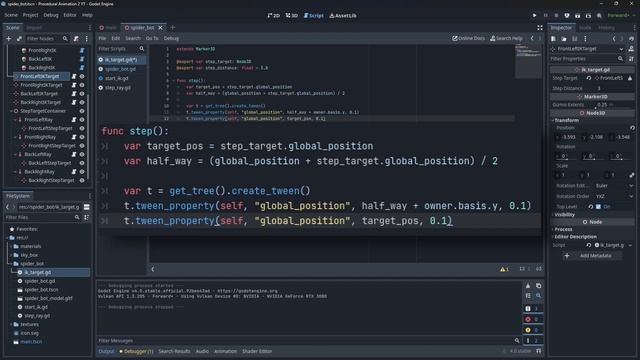Image resolution: width=640 pixels, height=360 pixels.
Task: Toggle visibility of BackRightStepTarget
Action: click(x=82, y=180)
